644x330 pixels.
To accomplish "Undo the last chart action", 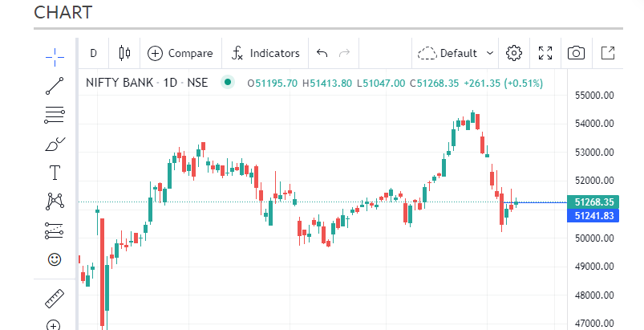I will [322, 54].
